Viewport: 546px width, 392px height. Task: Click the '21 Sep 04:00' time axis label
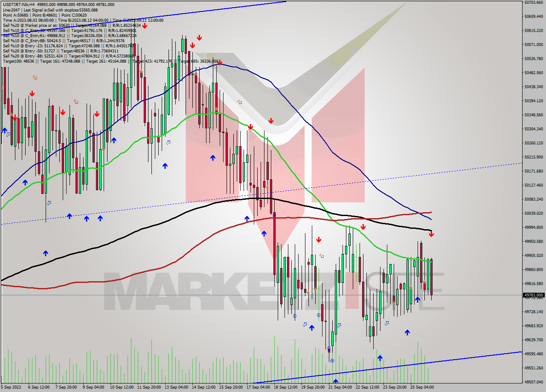tap(341, 387)
